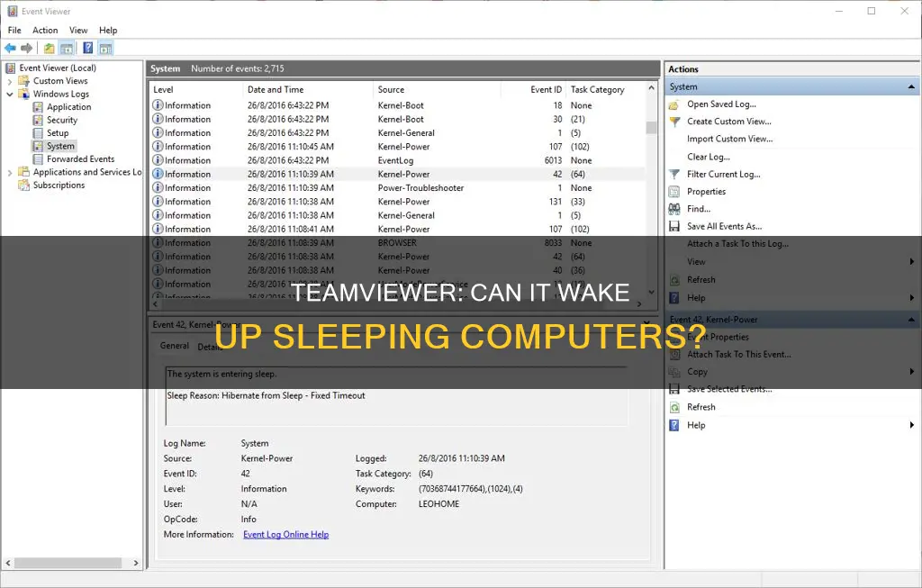This screenshot has height=588, width=922.
Task: Expand Applications and Services Logs node
Action: coord(9,172)
